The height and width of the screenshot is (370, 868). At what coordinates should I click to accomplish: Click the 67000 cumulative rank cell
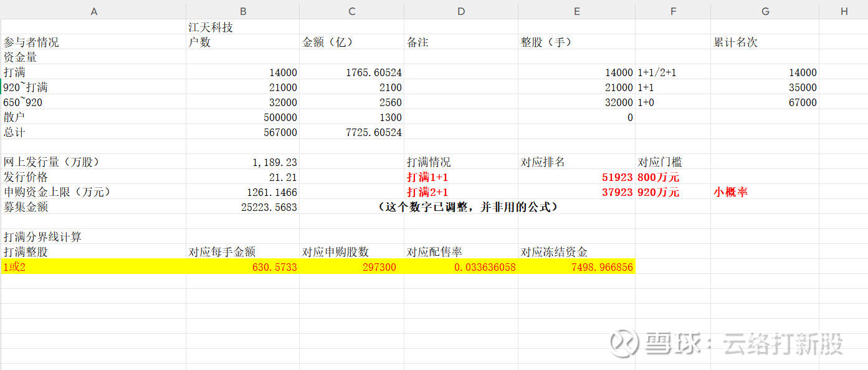pos(765,102)
